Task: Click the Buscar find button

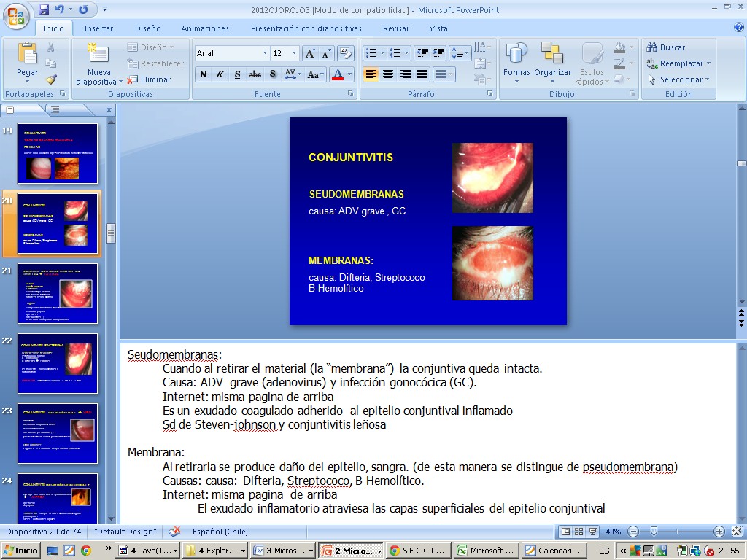Action: 665,47
